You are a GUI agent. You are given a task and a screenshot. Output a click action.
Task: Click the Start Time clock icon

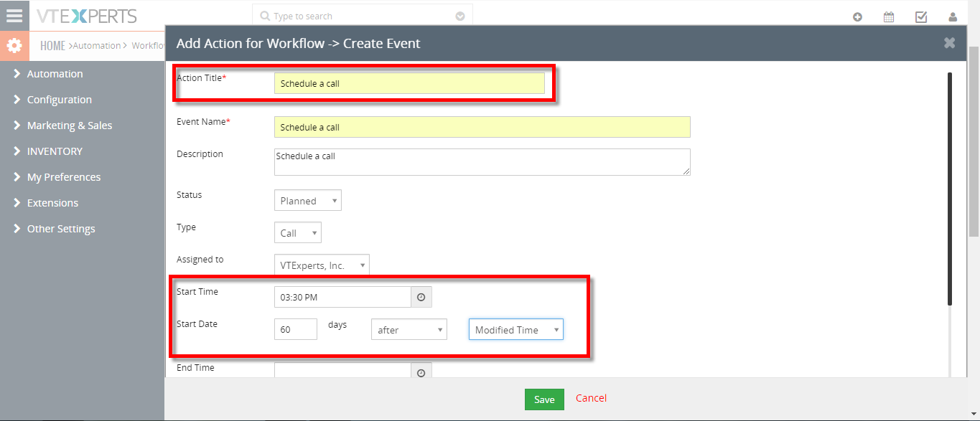[421, 297]
